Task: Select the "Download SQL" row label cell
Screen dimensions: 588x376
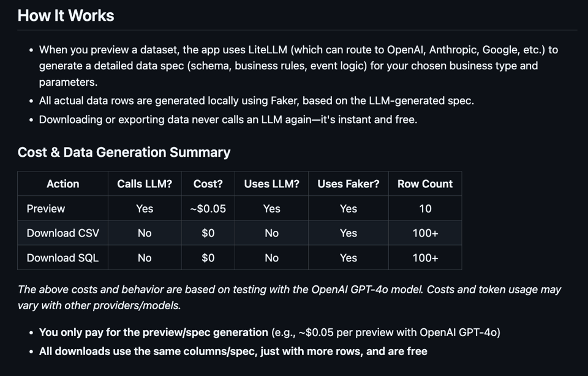Action: (x=62, y=258)
